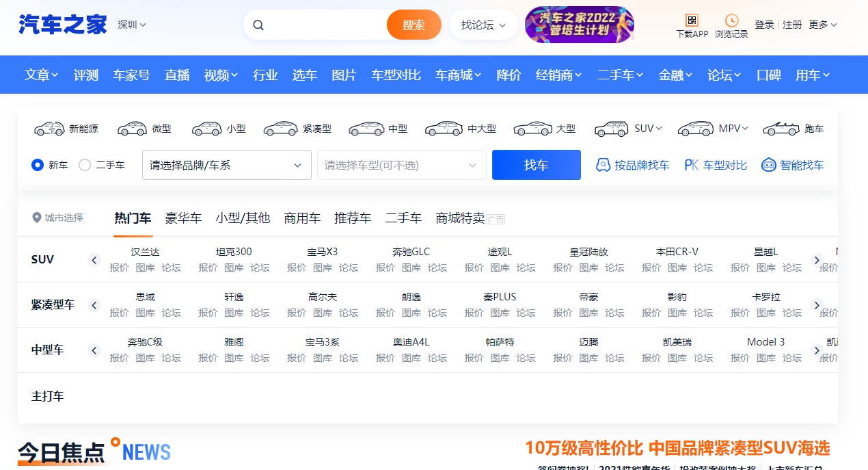
Task: Open 选车 in navigation bar
Action: point(305,75)
